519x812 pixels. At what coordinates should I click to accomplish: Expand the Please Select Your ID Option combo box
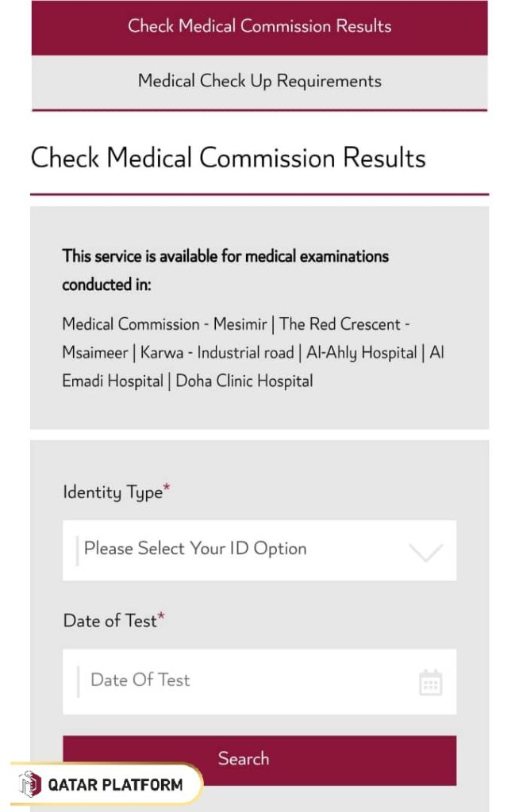(x=259, y=550)
